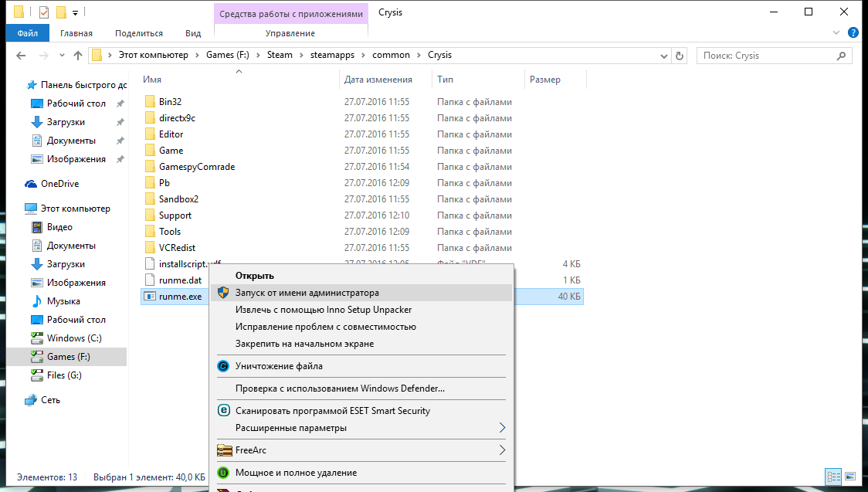Switch to details view layout icon
The height and width of the screenshot is (492, 868).
tap(834, 476)
